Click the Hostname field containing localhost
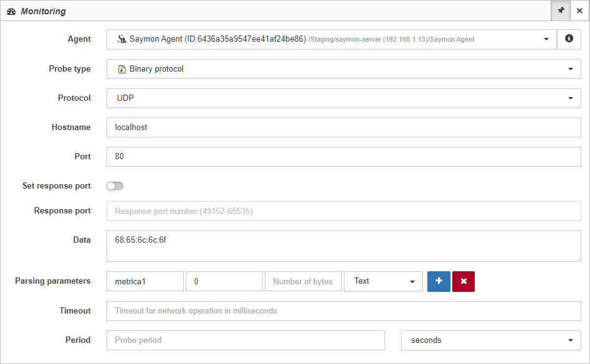The image size is (590, 364). coord(343,128)
